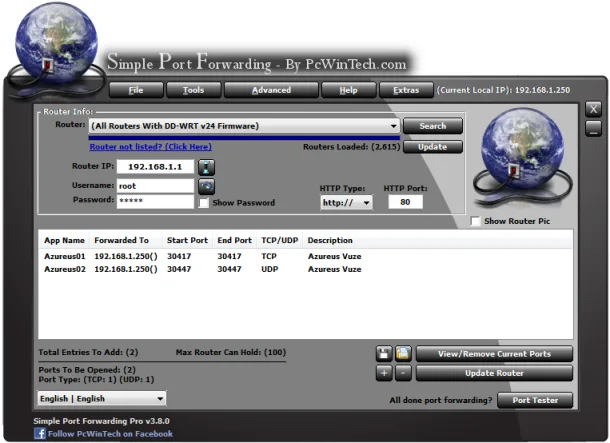Image resolution: width=610 pixels, height=443 pixels.
Task: Click the username default reset icon
Action: coord(206,186)
